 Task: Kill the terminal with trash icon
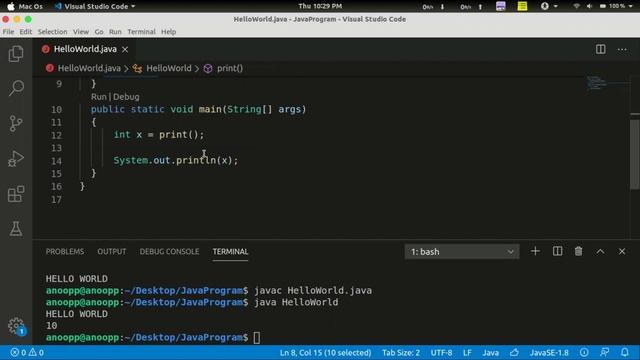coord(578,251)
